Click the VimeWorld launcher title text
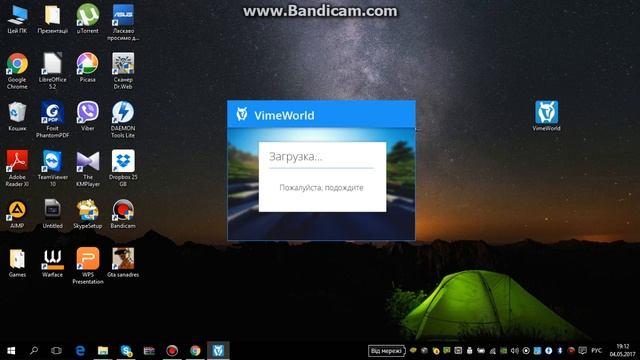 tap(284, 116)
